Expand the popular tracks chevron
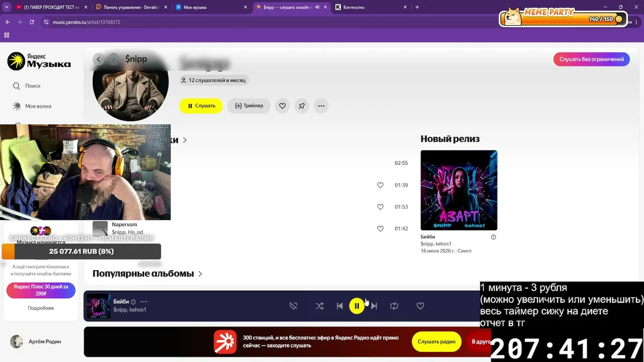The image size is (644, 362). coord(185,140)
